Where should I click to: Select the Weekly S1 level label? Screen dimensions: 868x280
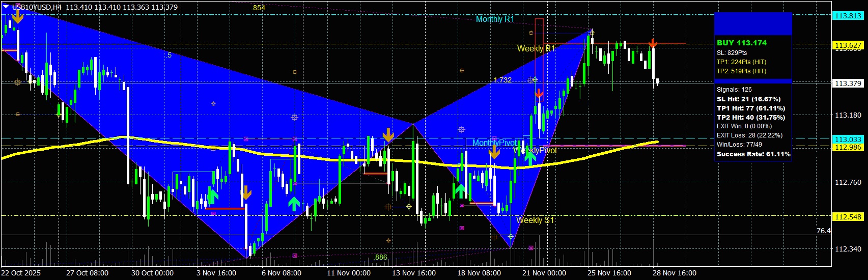[x=535, y=220]
